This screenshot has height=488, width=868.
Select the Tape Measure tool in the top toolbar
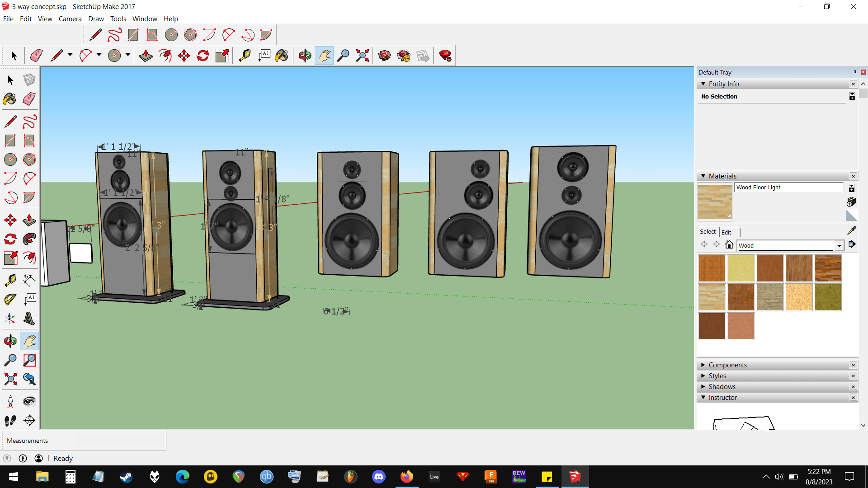245,56
